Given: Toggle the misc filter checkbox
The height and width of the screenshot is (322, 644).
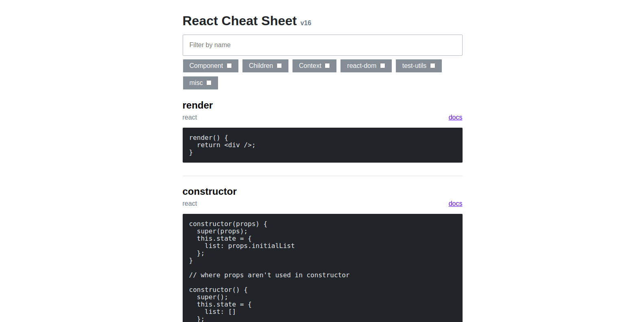Looking at the screenshot, I should 209,83.
